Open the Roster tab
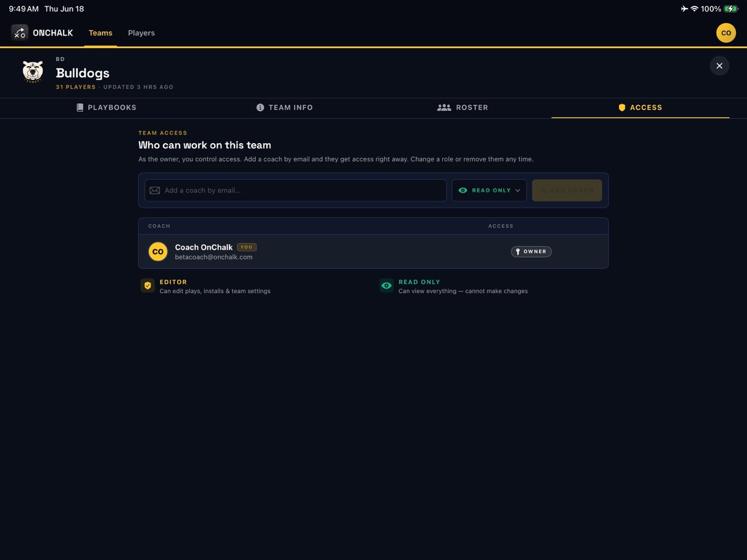The image size is (747, 560). (x=463, y=108)
